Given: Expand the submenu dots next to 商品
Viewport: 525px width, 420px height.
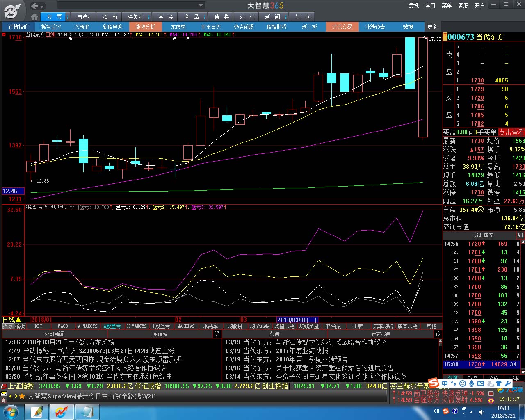Looking at the screenshot, I should click(204, 17).
